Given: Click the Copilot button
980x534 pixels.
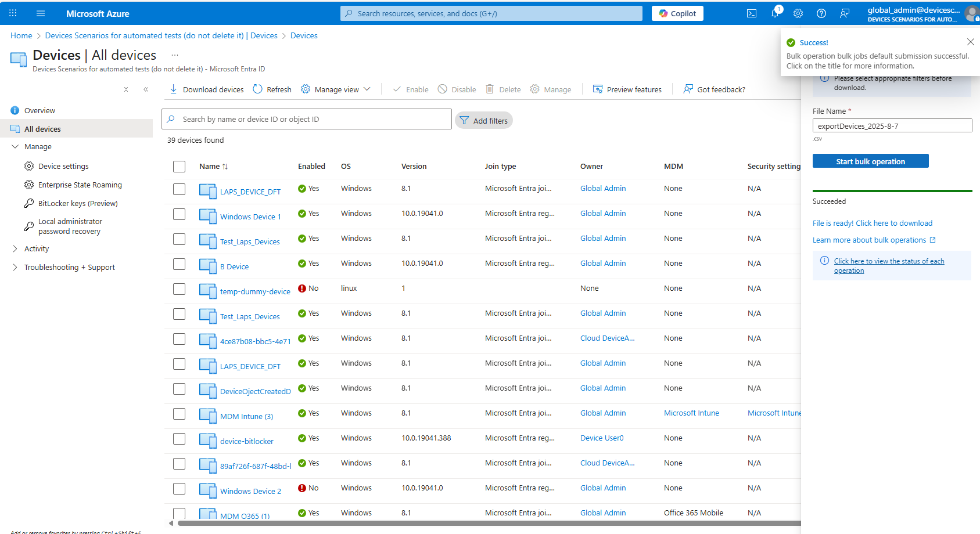Looking at the screenshot, I should click(x=677, y=13).
